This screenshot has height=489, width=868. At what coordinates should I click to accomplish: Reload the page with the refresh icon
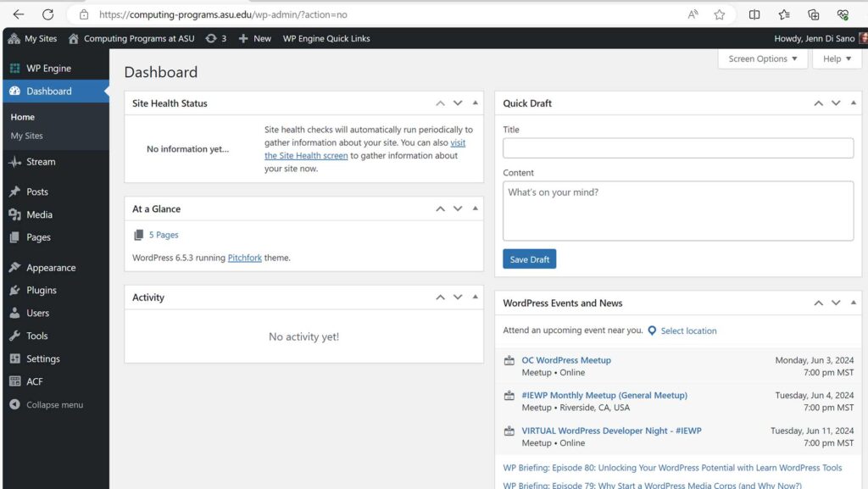coord(48,14)
